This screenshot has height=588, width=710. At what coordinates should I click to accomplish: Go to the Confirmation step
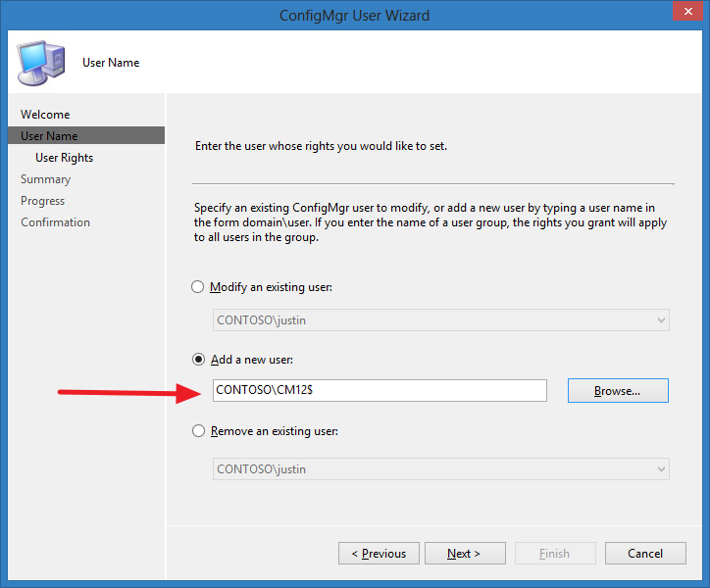55,222
